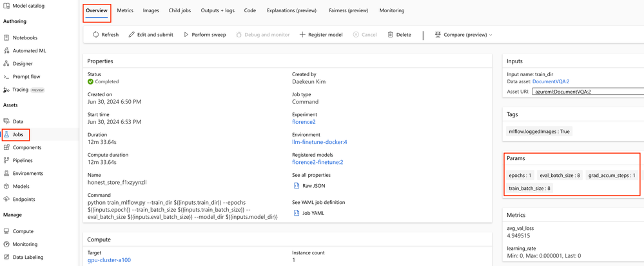This screenshot has width=644, height=266.
Task: Open the gpu-cluster-a100 compute target link
Action: point(109,260)
